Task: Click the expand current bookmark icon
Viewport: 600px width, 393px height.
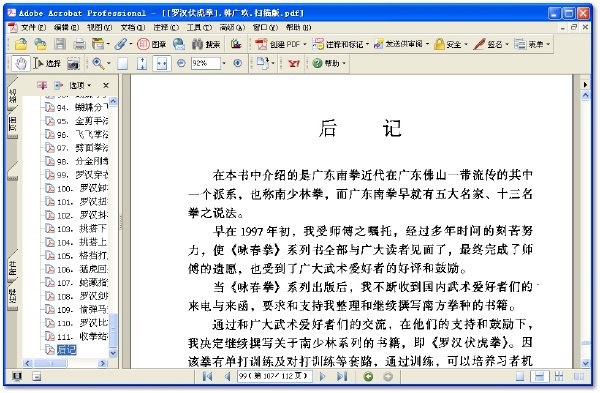Action: pyautogui.click(x=58, y=85)
